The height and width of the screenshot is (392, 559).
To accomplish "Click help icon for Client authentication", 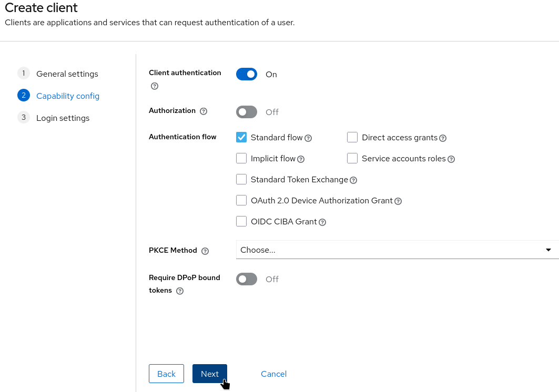I will tap(155, 86).
